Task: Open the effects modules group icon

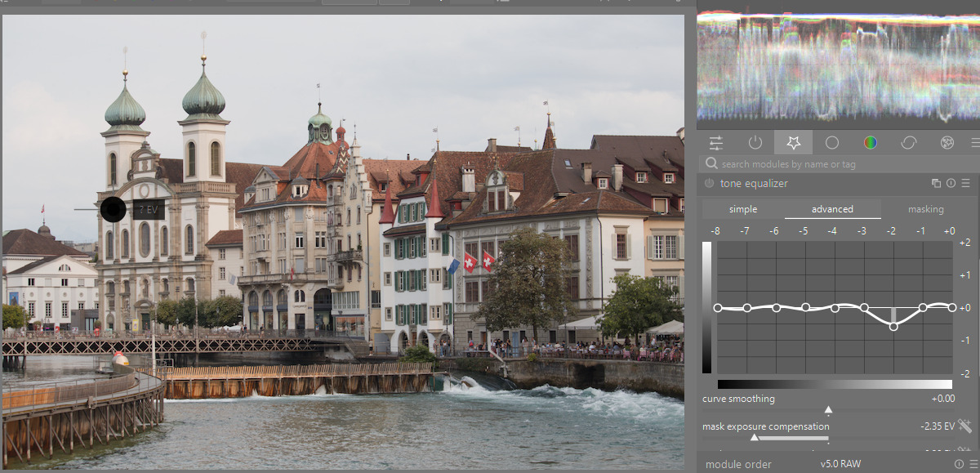Action: (x=947, y=143)
